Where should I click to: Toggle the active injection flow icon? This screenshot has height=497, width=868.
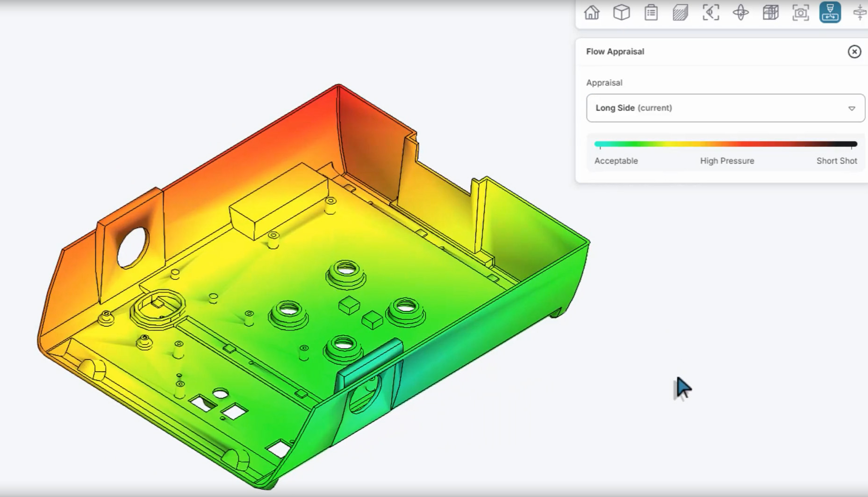click(x=830, y=13)
